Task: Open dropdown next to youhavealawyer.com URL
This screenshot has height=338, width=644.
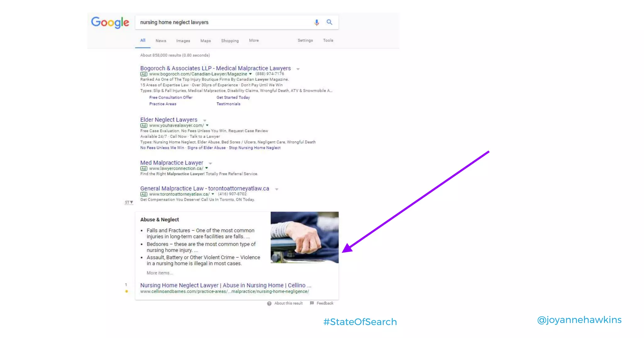Action: point(207,125)
